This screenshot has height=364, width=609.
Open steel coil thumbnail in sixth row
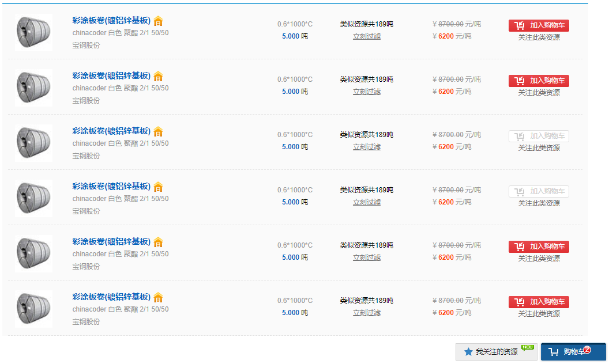click(34, 309)
